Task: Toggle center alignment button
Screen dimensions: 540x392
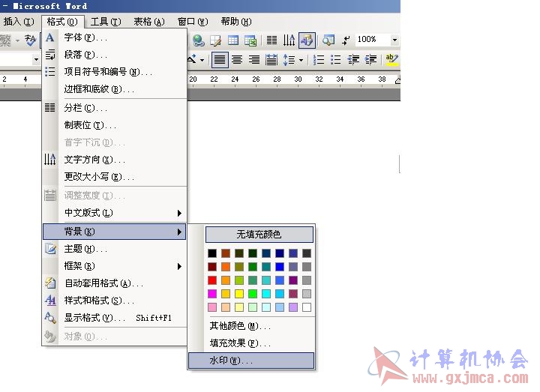Action: click(237, 60)
